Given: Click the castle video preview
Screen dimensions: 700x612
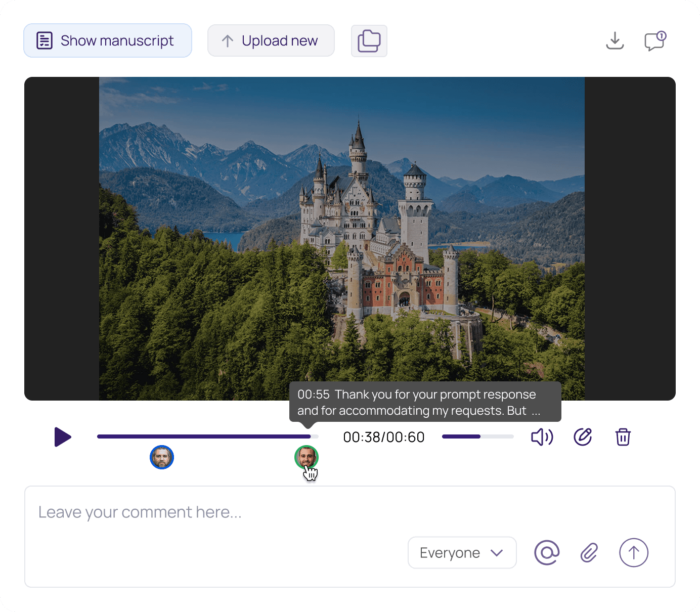Looking at the screenshot, I should click(350, 239).
